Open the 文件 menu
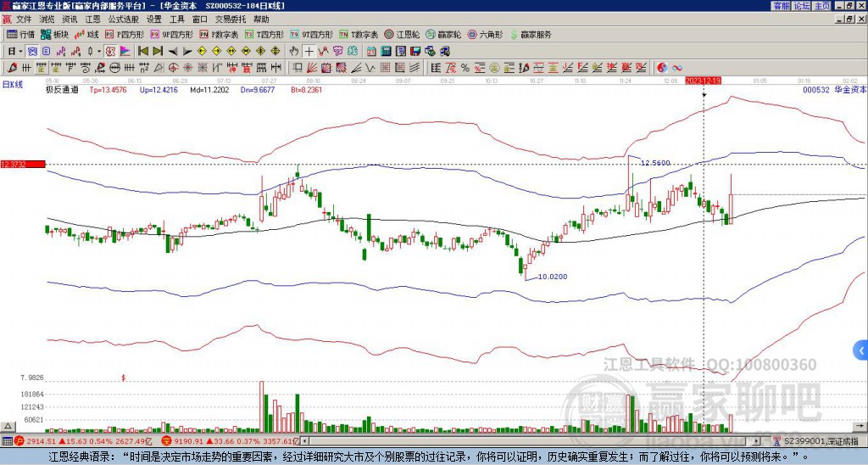Image resolution: width=868 pixels, height=465 pixels. [24, 19]
